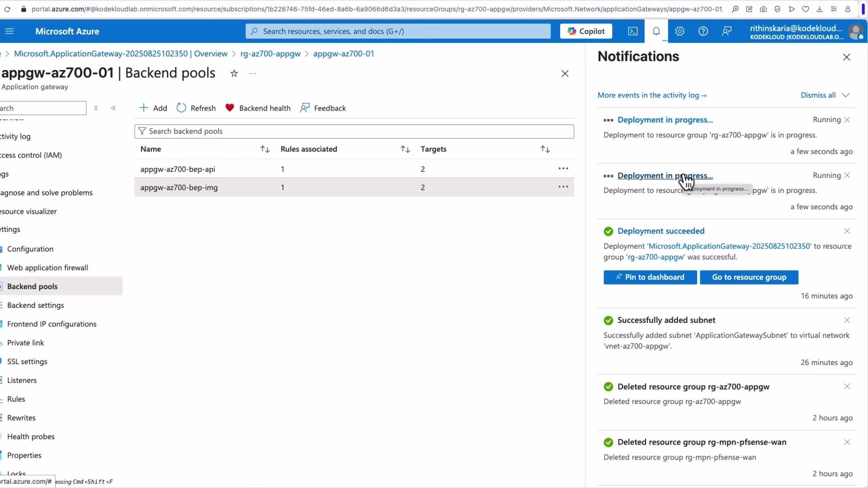Viewport: 868px width, 488px height.
Task: Click Microsoft Azure home logo text
Action: 67,31
